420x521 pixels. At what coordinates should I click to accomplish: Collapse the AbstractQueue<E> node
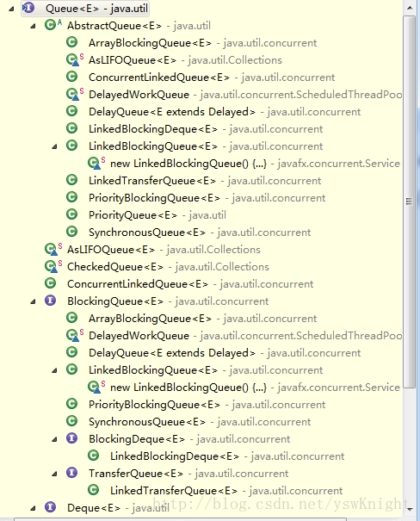tap(33, 26)
